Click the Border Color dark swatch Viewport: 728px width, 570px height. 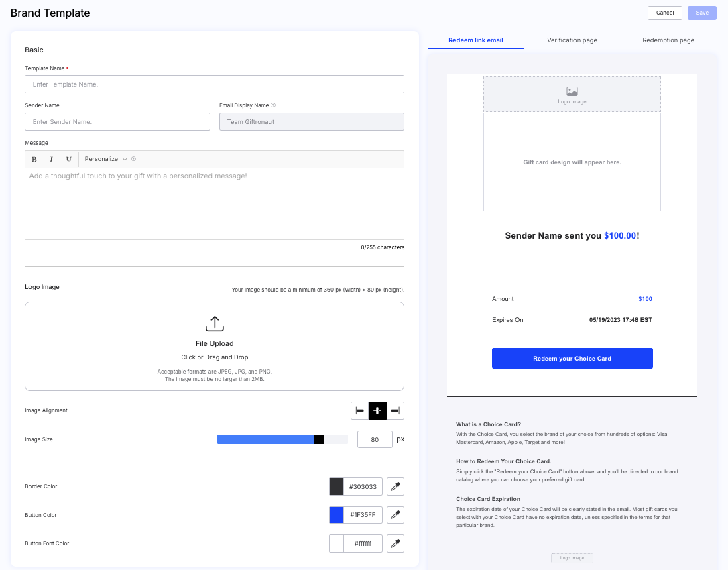[337, 486]
